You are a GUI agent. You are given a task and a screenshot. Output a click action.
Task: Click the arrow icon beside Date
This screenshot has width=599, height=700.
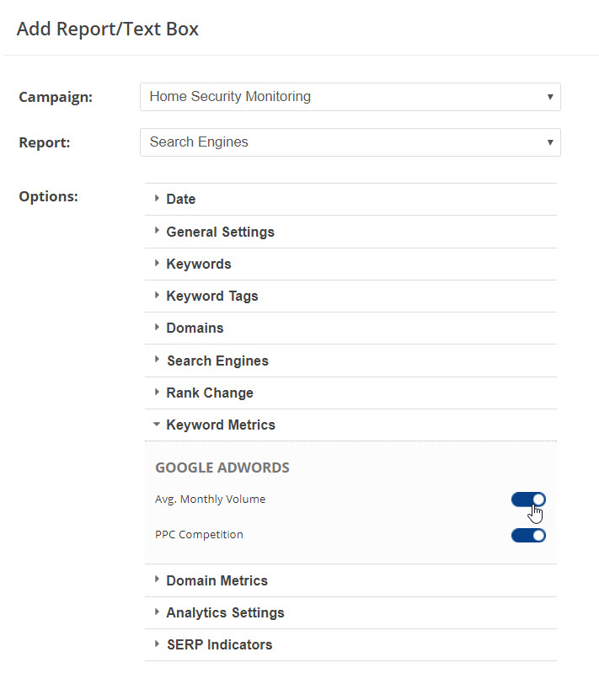157,199
